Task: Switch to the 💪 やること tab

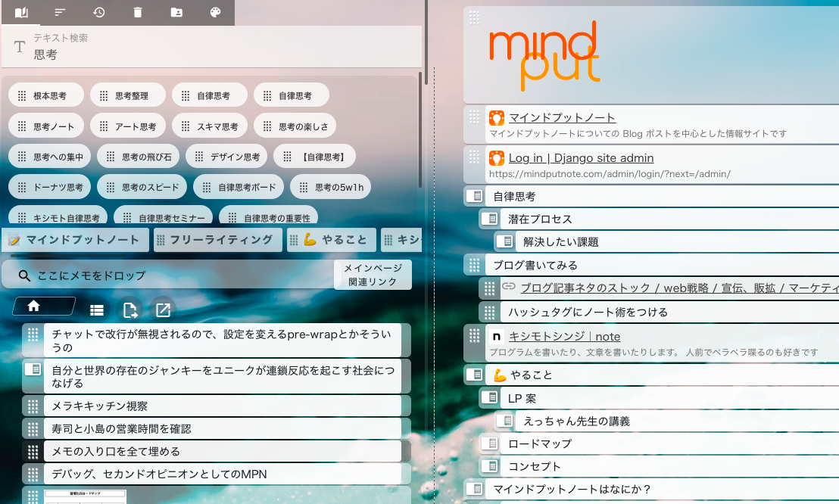Action: (330, 240)
